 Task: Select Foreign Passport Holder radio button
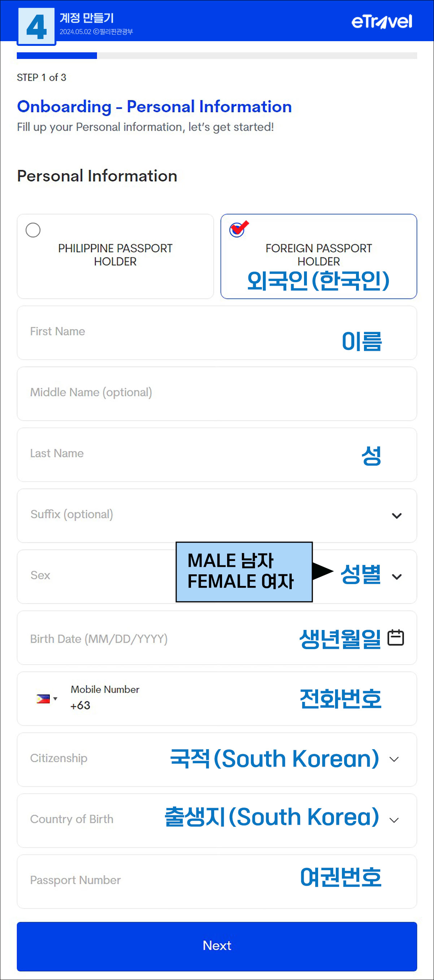[236, 230]
